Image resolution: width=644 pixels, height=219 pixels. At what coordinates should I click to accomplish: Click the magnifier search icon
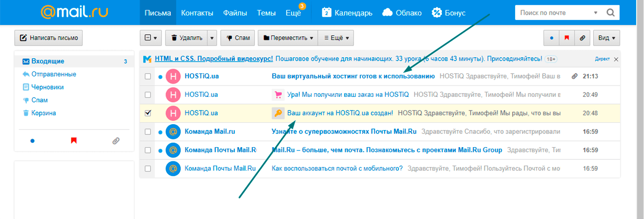610,13
